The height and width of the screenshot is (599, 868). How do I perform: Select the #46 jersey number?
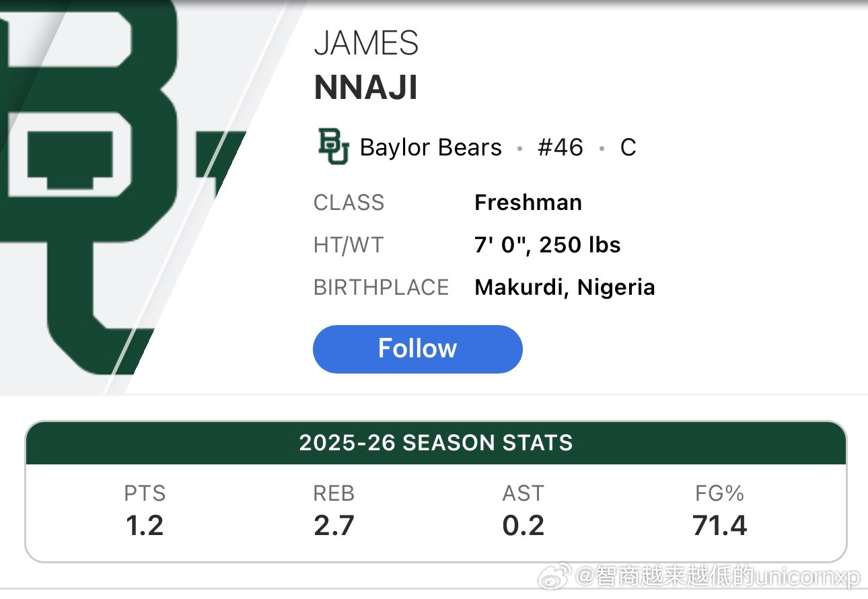click(560, 147)
